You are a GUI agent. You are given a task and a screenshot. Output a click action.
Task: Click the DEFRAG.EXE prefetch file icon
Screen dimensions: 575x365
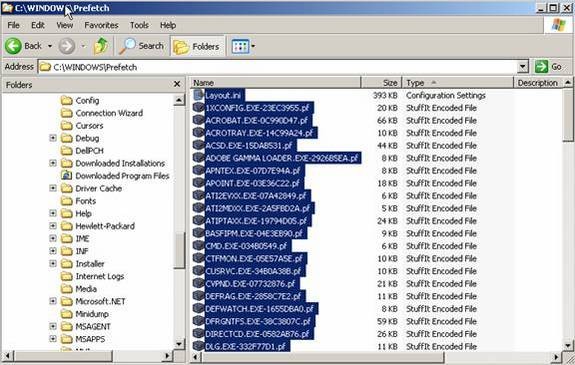click(x=198, y=296)
